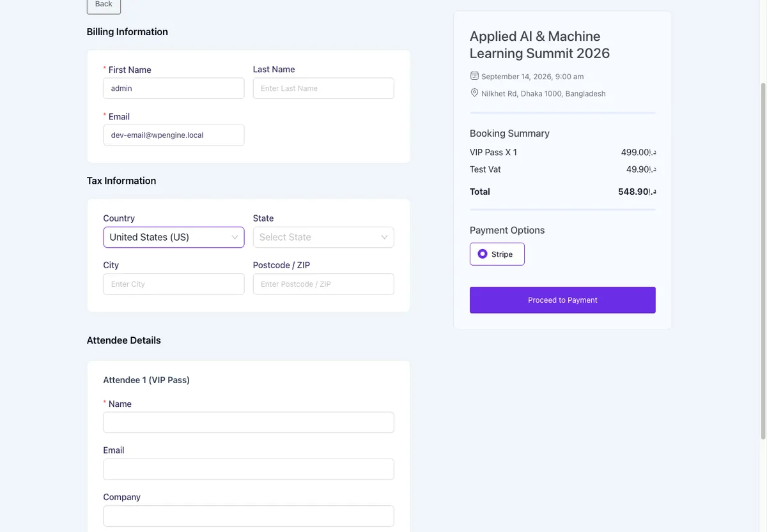Click the location pin icon beside address
This screenshot has width=767, height=532.
474,93
